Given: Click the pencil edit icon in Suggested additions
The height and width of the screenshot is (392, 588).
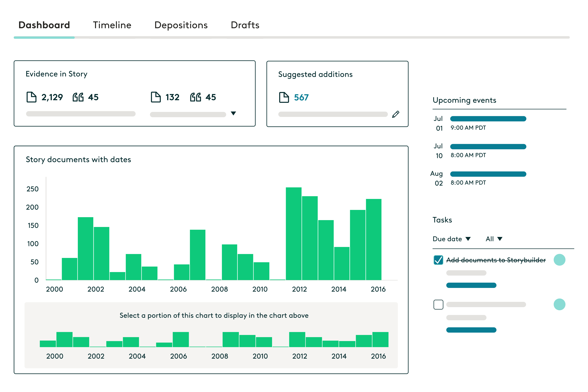Looking at the screenshot, I should [396, 114].
